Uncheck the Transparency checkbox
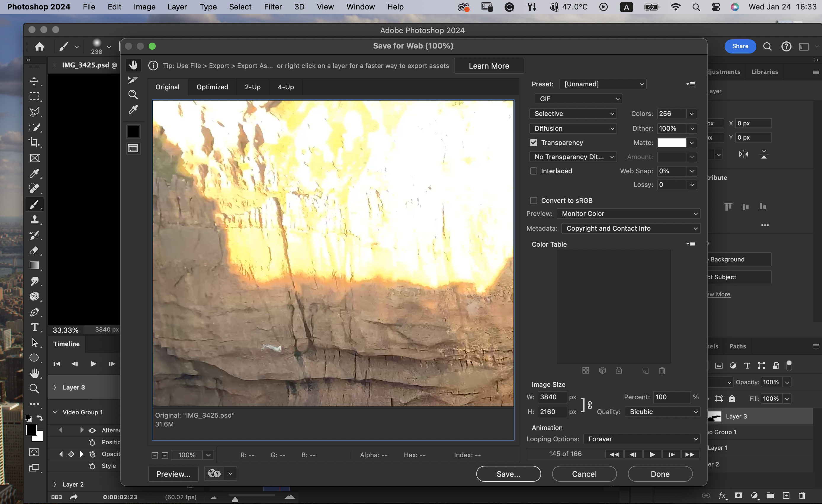The height and width of the screenshot is (504, 822). point(533,143)
